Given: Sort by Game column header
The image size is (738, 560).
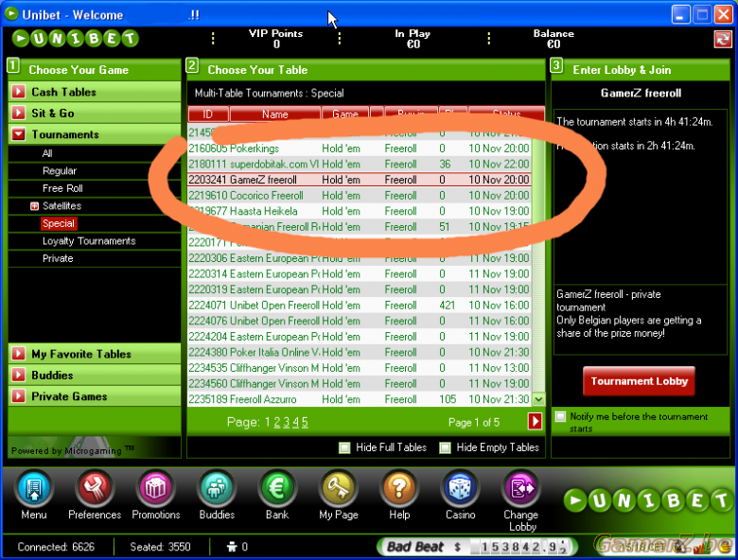Looking at the screenshot, I should click(x=345, y=114).
